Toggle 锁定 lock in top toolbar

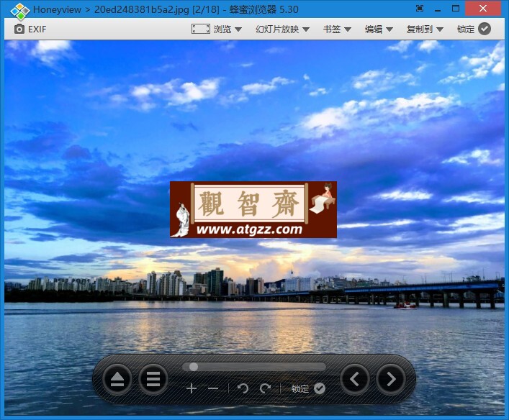pos(474,29)
